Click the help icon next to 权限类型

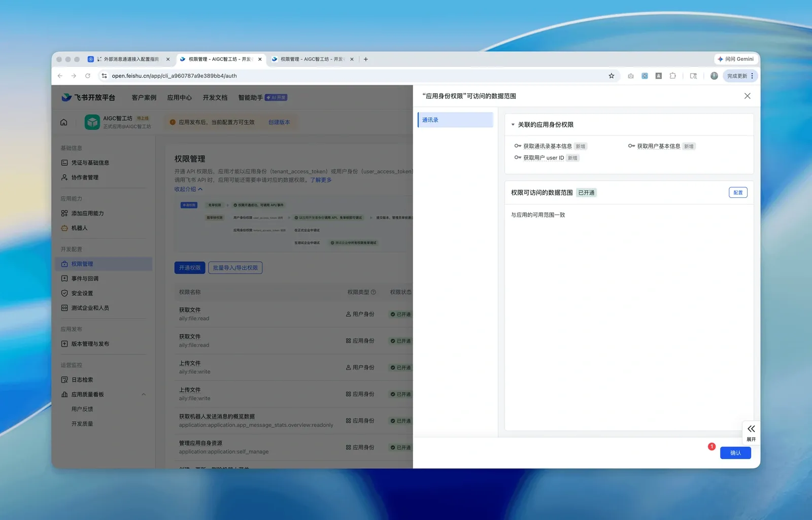point(374,292)
